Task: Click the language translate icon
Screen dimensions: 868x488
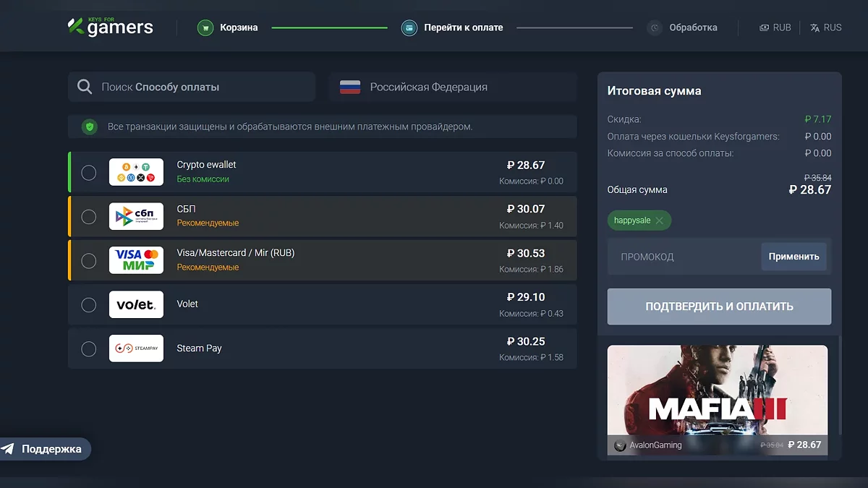Action: pos(815,27)
